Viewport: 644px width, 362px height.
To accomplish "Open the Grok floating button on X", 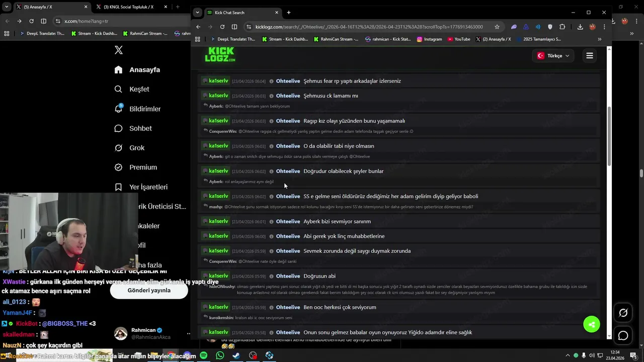I will pyautogui.click(x=623, y=313).
